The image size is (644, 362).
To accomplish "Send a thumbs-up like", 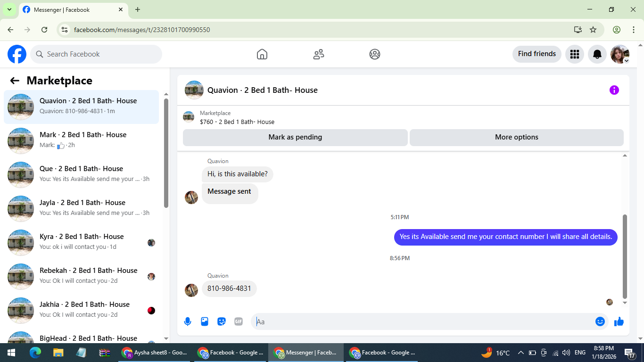I will 619,321.
